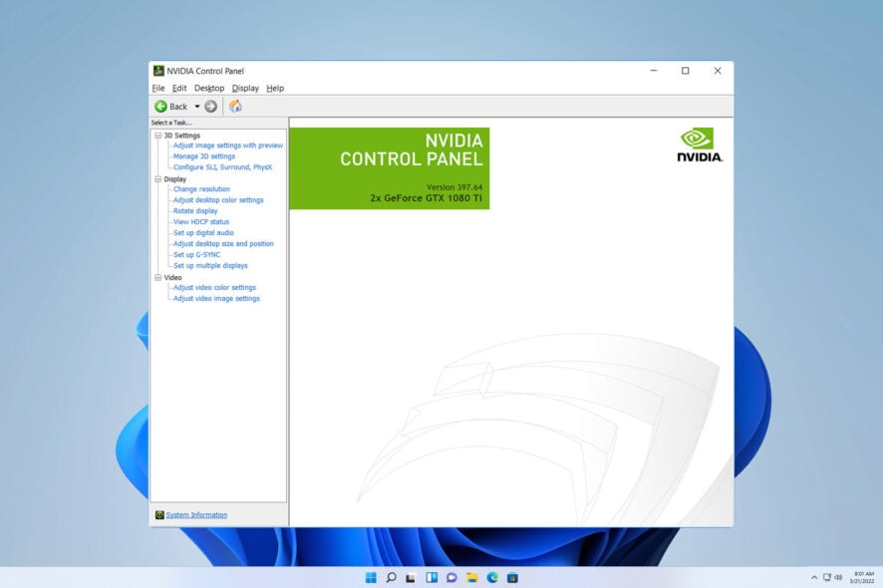The width and height of the screenshot is (883, 588).
Task: Open the Help menu
Action: (275, 88)
